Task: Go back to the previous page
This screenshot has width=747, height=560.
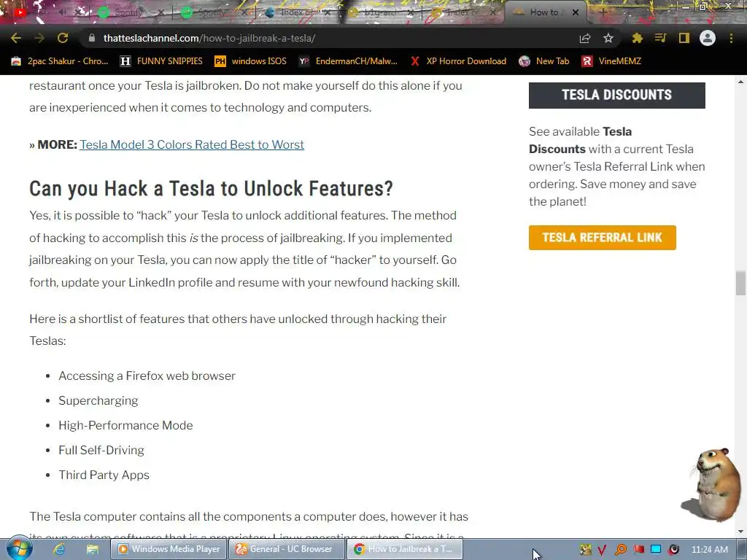Action: coord(16,38)
